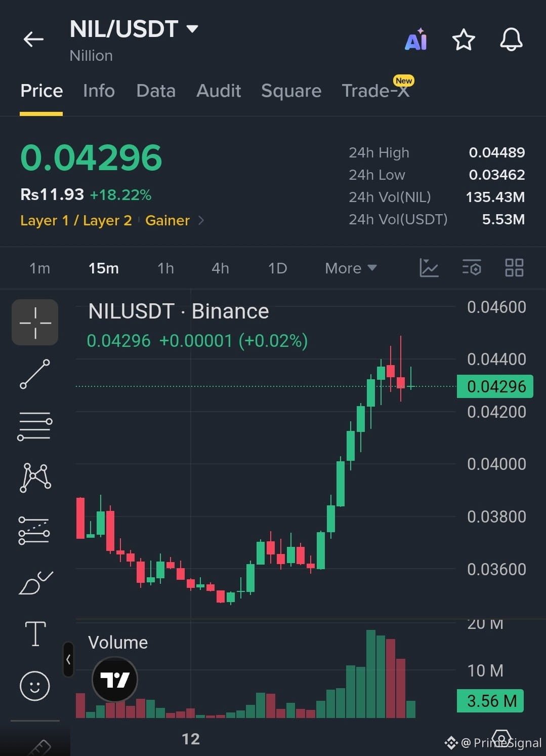Click the 10 M volume axis label
The width and height of the screenshot is (546, 756).
point(485,670)
